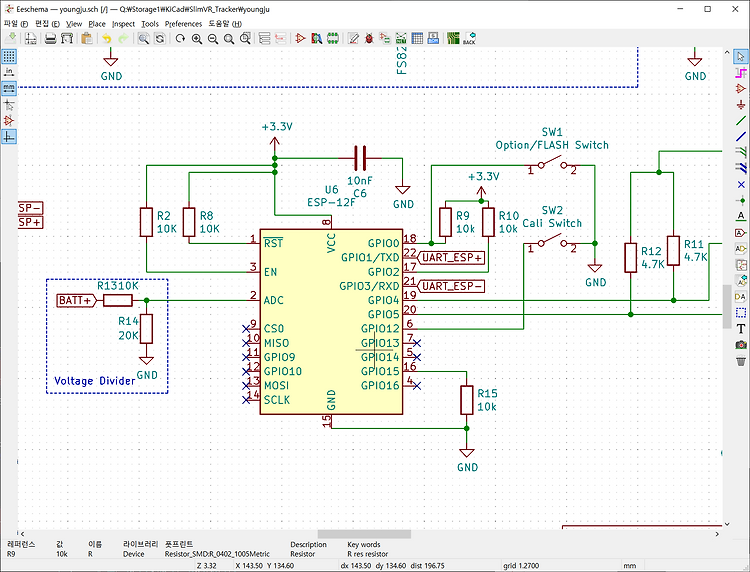
Task: Activate zoom to selection
Action: [245, 38]
